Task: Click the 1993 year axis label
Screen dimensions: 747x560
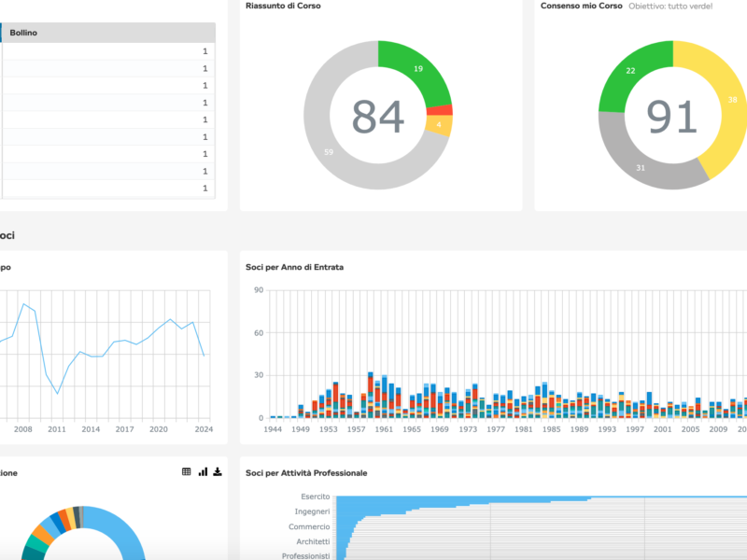Action: point(607,429)
